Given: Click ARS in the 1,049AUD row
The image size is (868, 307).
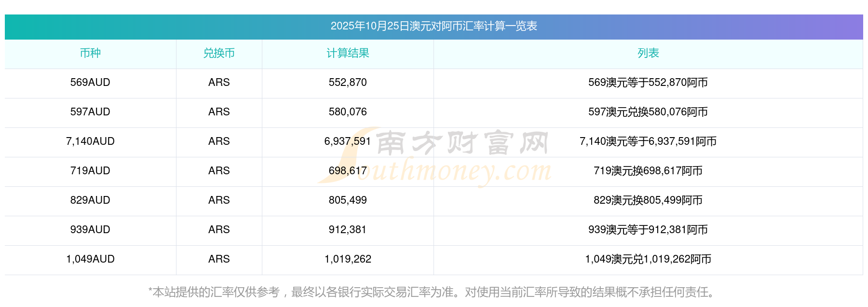Looking at the screenshot, I should 219,259.
